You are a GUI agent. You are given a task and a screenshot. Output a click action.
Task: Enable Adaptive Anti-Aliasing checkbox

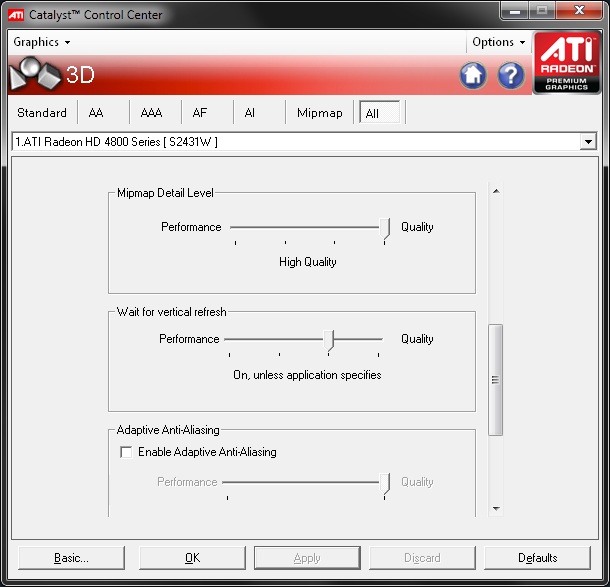(x=126, y=452)
